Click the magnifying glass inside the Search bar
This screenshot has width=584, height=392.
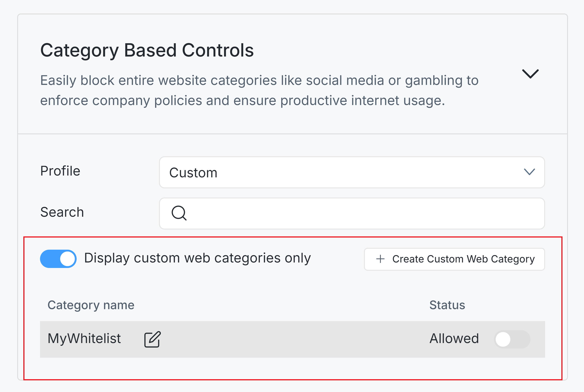[179, 213]
